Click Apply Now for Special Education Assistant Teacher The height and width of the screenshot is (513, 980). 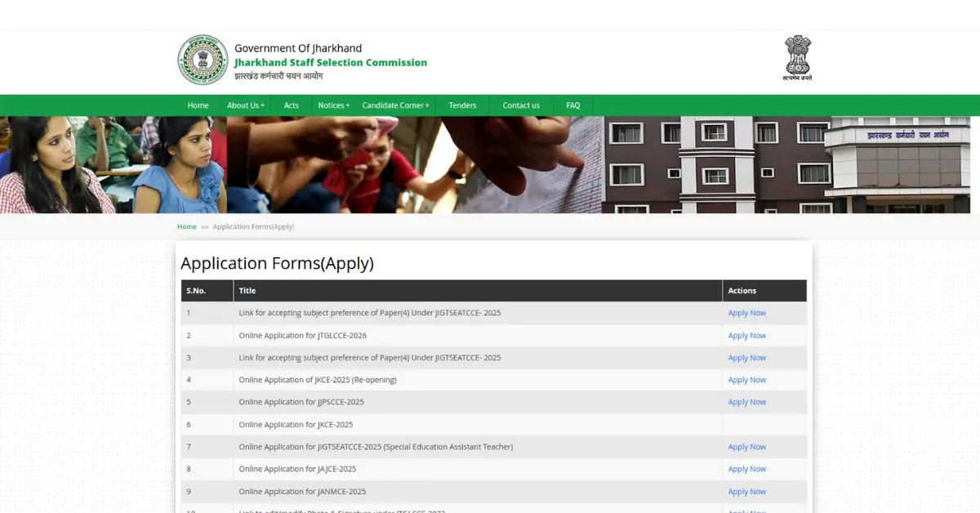[x=746, y=447]
